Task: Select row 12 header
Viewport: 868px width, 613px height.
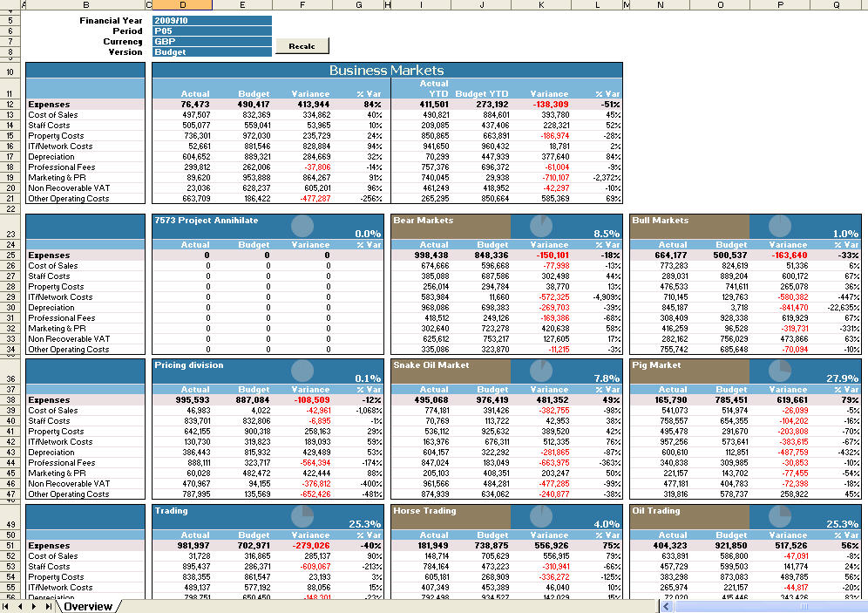Action: tap(10, 104)
